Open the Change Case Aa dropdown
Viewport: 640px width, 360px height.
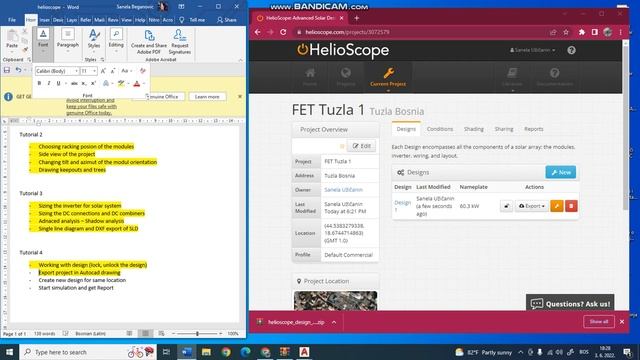pyautogui.click(x=126, y=71)
